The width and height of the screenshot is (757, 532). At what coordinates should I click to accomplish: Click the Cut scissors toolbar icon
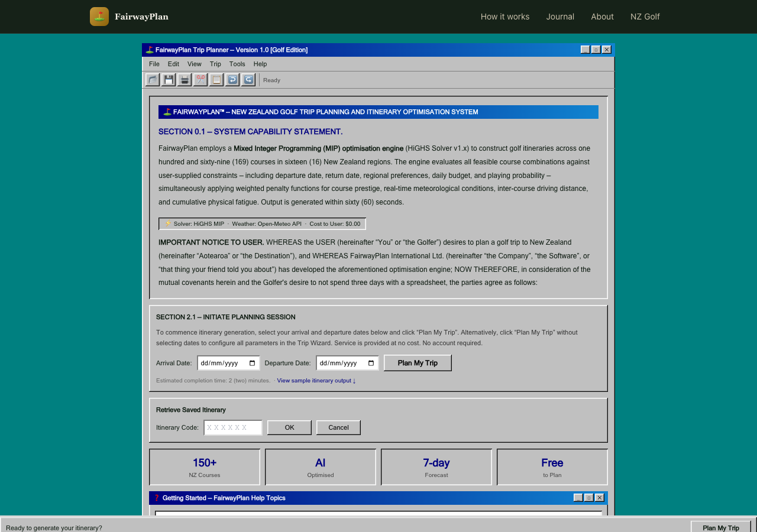tap(200, 80)
